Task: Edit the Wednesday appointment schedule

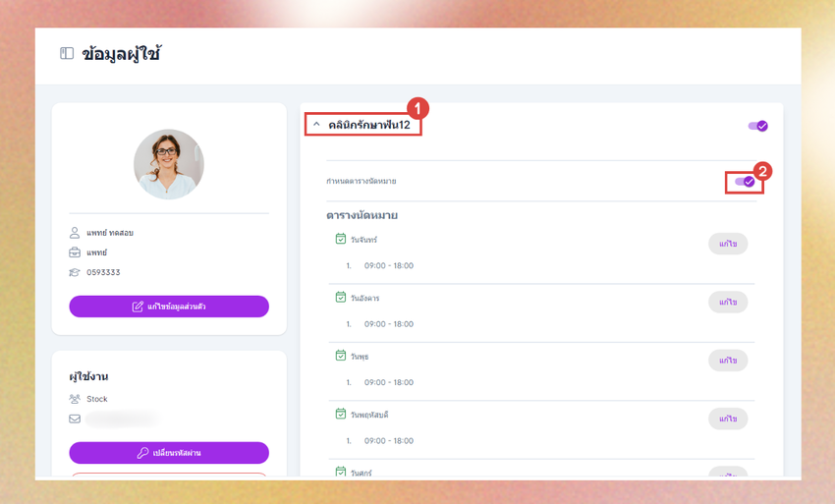Action: pyautogui.click(x=728, y=361)
